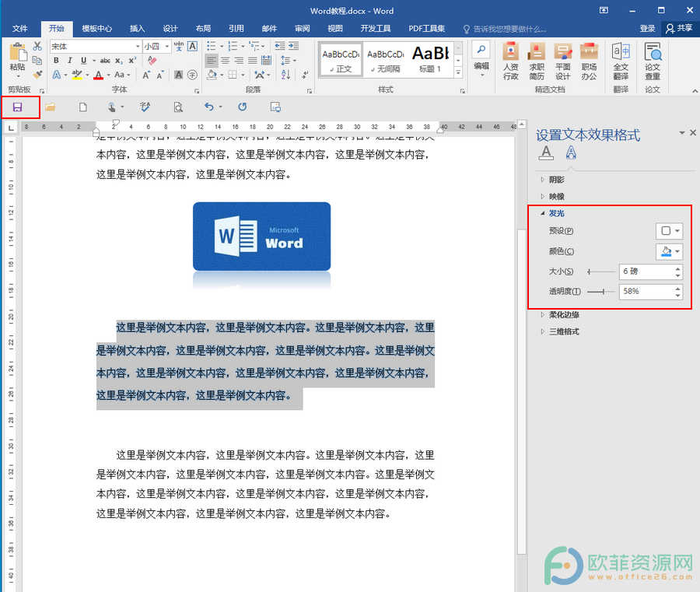Click the Paste clipboard icon

[x=17, y=52]
